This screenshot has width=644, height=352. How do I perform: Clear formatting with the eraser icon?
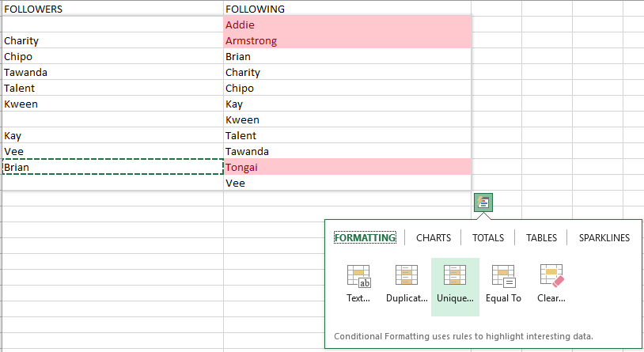click(551, 282)
